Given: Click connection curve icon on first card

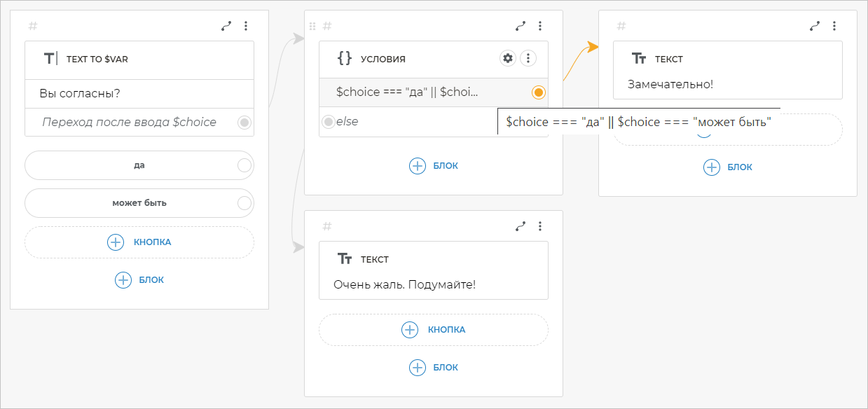Looking at the screenshot, I should click(x=226, y=26).
